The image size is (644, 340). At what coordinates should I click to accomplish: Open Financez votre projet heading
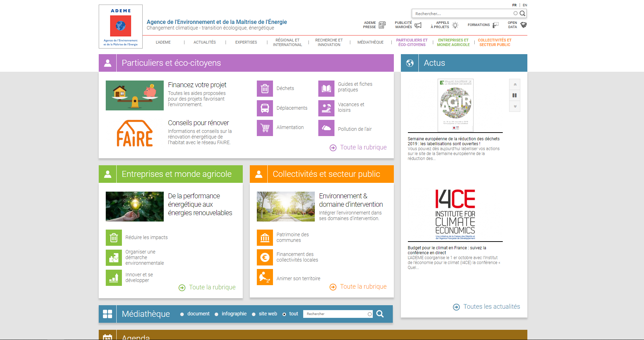coord(197,85)
